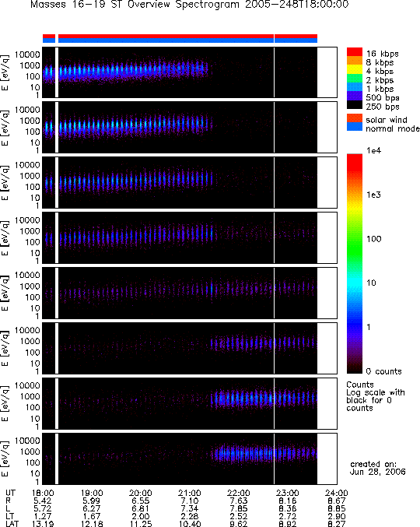Click the LT value '2.00'
The image size is (420, 527).
click(141, 516)
